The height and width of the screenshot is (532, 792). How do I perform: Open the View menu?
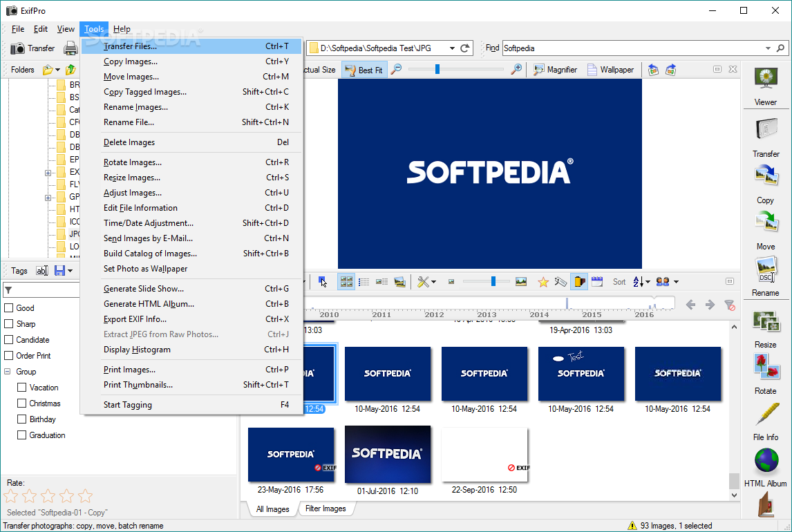click(x=66, y=29)
